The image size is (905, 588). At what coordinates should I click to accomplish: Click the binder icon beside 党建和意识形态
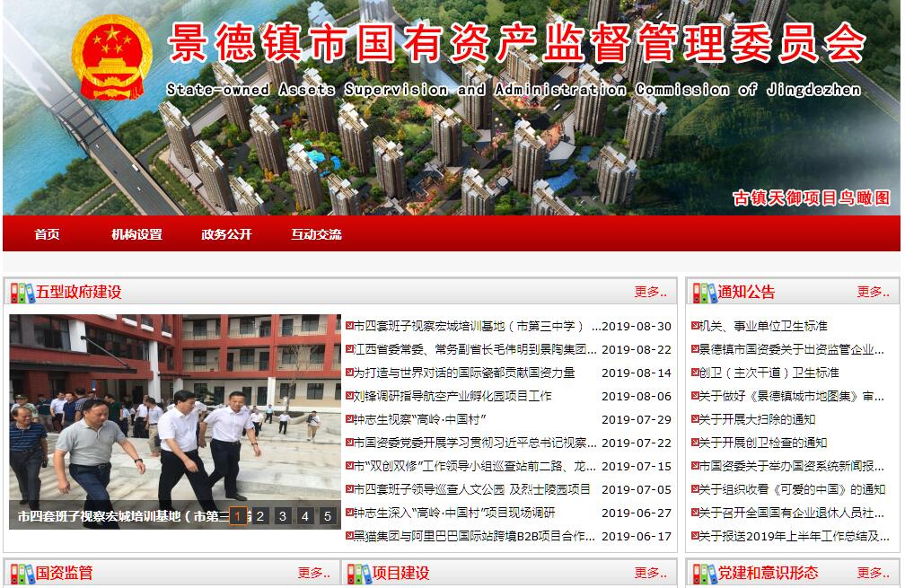point(703,574)
